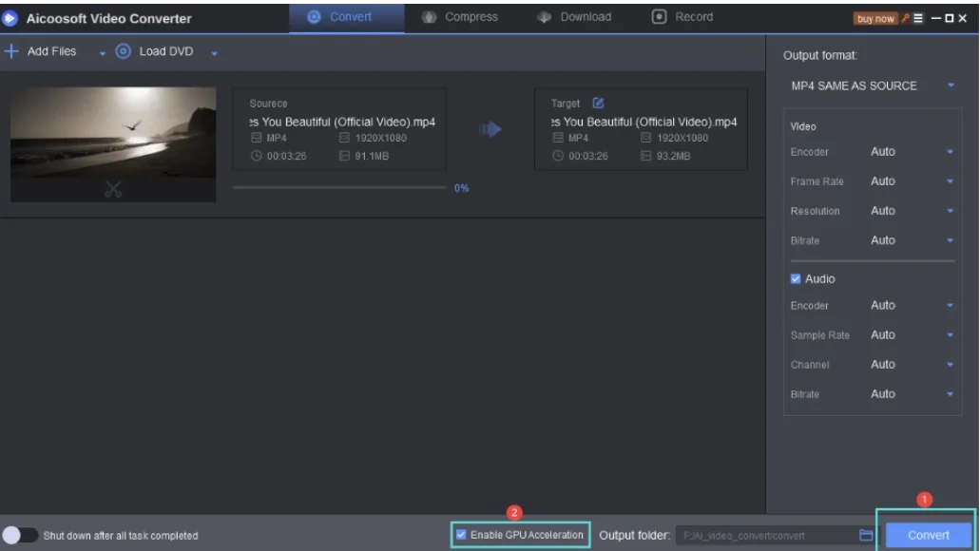Click the output folder browse icon
The width and height of the screenshot is (980, 551).
point(865,536)
